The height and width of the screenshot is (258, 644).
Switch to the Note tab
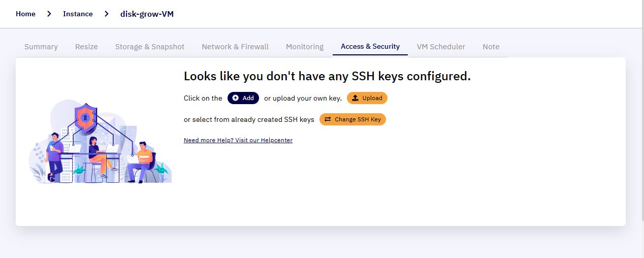tap(491, 47)
